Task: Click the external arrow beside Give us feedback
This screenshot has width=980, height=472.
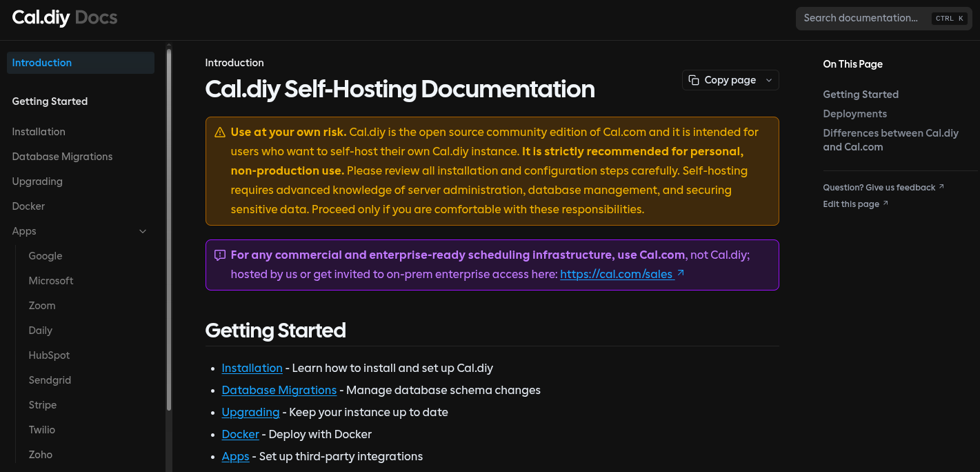Action: click(x=941, y=187)
